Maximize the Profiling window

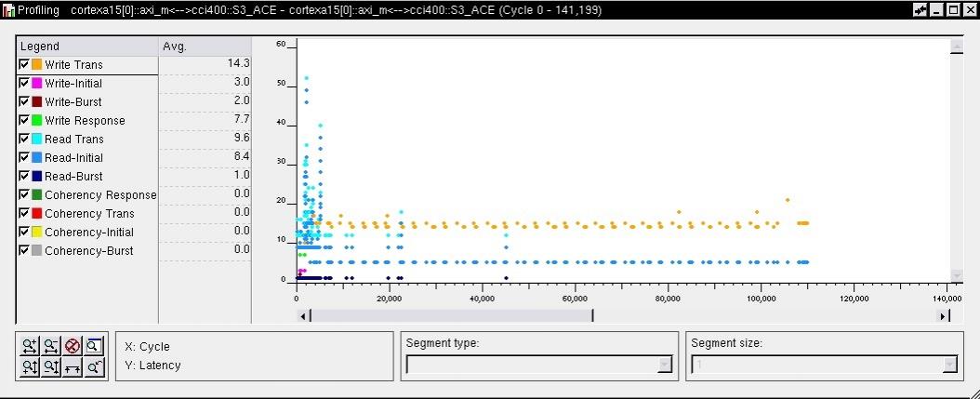point(952,10)
